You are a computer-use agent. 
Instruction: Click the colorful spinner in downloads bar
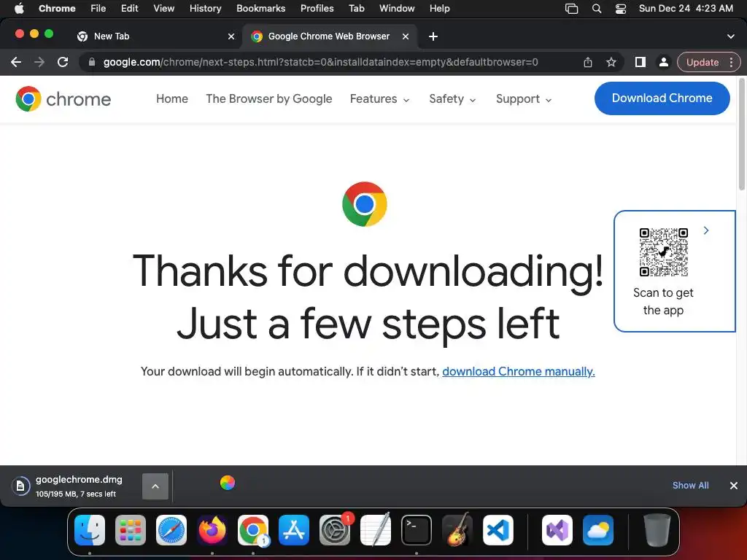coord(228,483)
